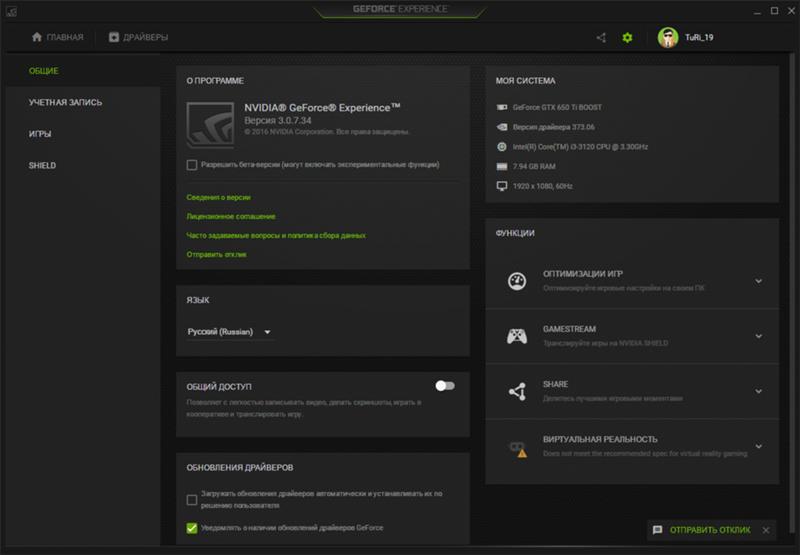This screenshot has height=555, width=800.
Task: Click the NVIDIA logo in О ПРОГРАММЕ
Action: tap(210, 125)
